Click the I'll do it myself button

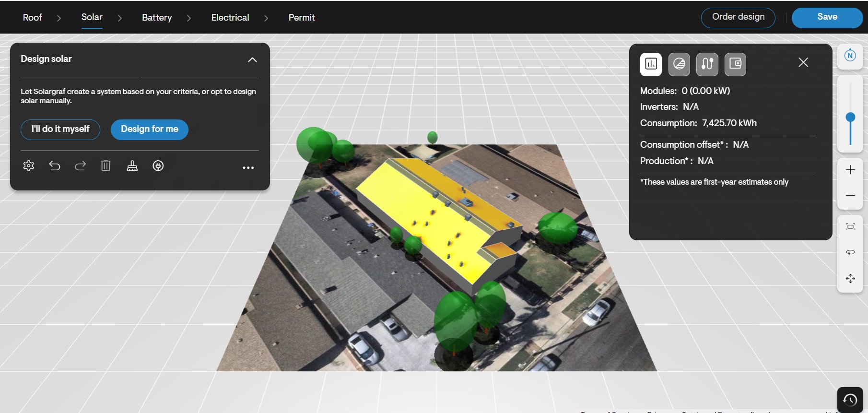click(60, 130)
